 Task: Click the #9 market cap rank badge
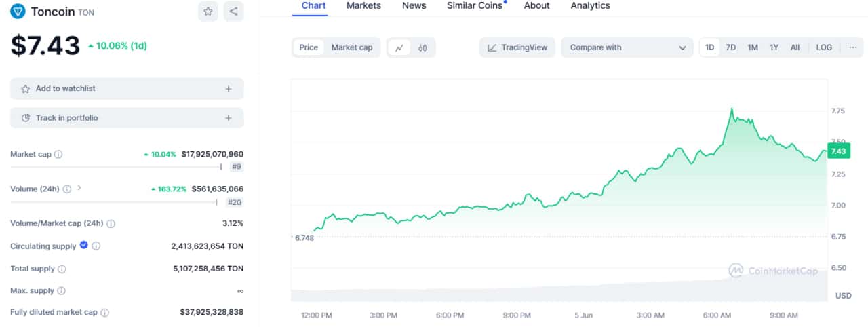[237, 167]
